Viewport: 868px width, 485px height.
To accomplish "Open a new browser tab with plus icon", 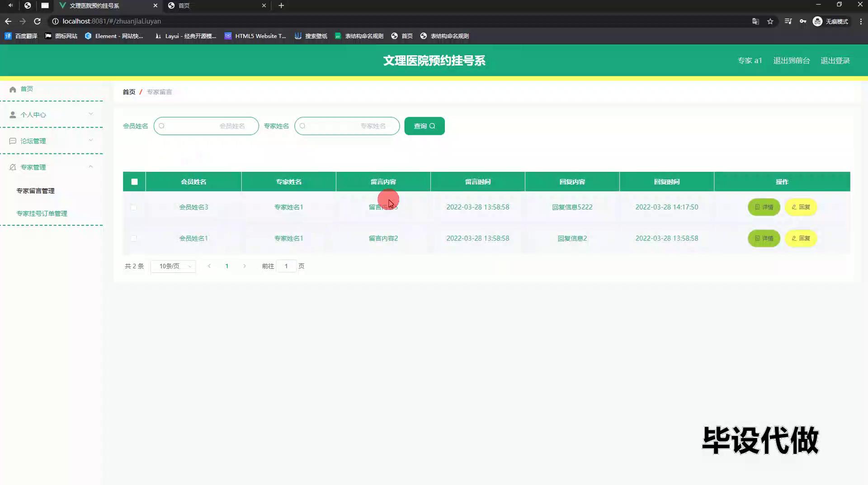I will [x=281, y=5].
